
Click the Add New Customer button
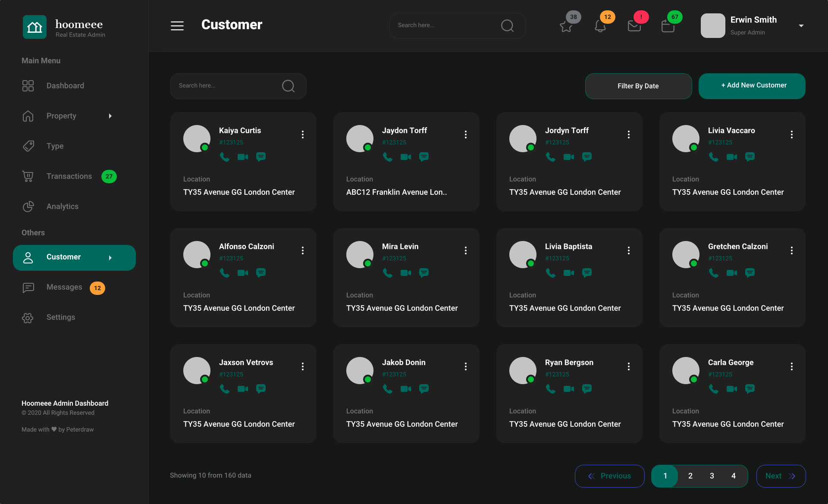click(x=752, y=86)
